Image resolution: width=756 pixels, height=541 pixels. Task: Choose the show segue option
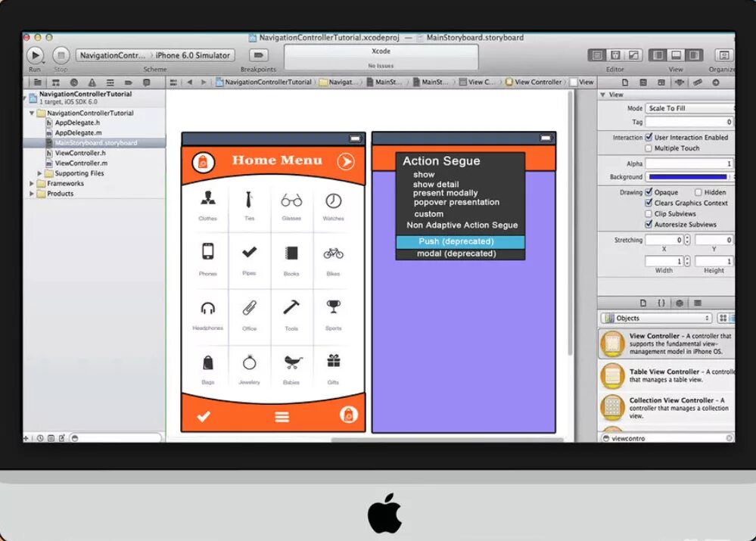[424, 175]
